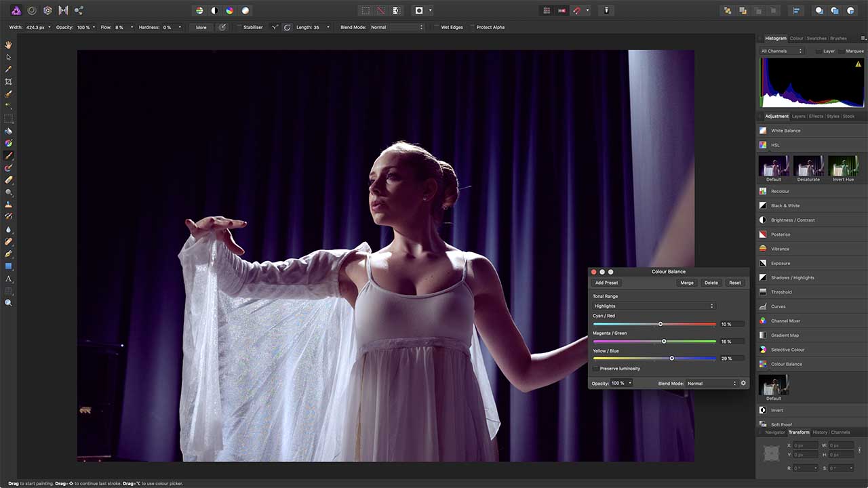The width and height of the screenshot is (868, 488).
Task: Enable the Preserve luminosity checkbox
Action: tap(595, 369)
